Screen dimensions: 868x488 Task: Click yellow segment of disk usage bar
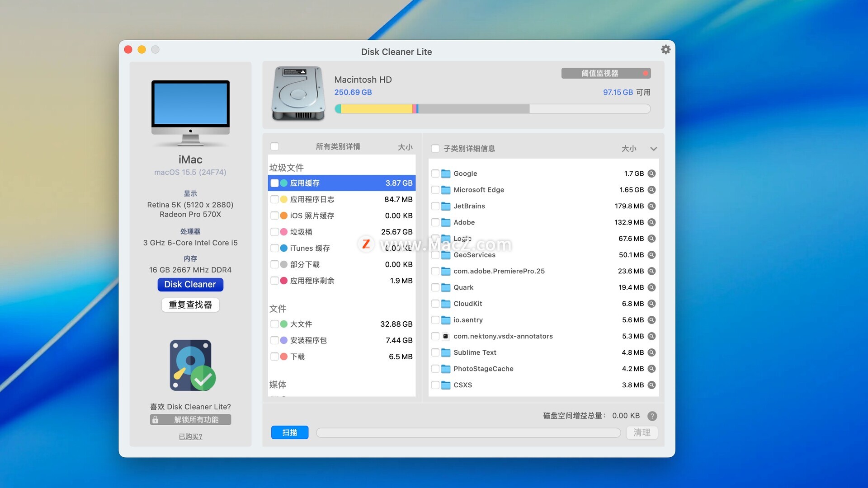(377, 108)
